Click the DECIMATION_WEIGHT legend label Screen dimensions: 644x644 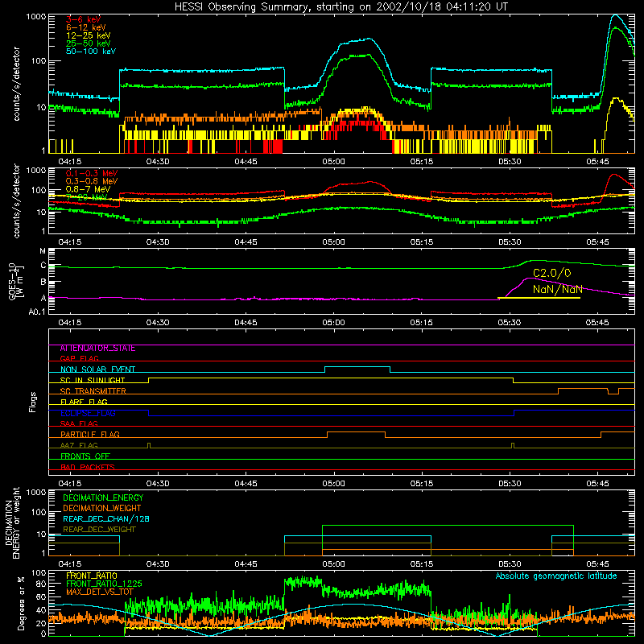click(x=102, y=508)
